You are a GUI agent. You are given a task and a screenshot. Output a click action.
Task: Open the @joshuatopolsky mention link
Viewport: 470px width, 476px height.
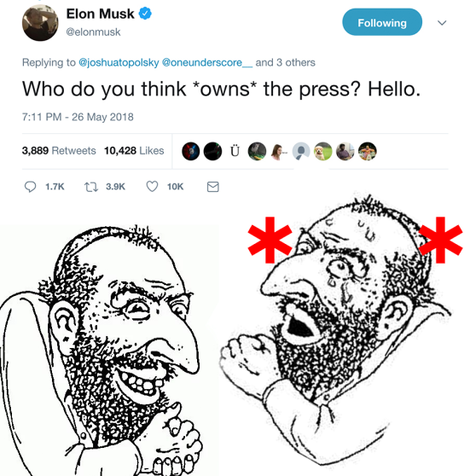[x=119, y=62]
